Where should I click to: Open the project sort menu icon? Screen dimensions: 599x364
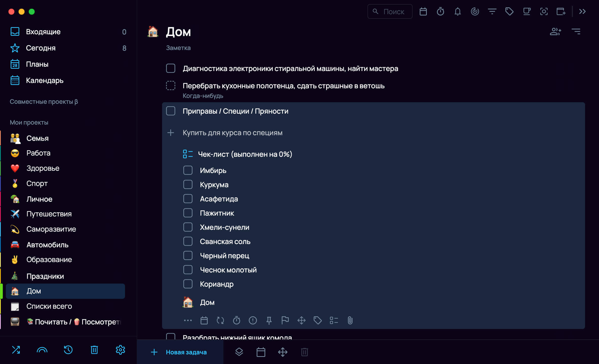[x=576, y=32]
